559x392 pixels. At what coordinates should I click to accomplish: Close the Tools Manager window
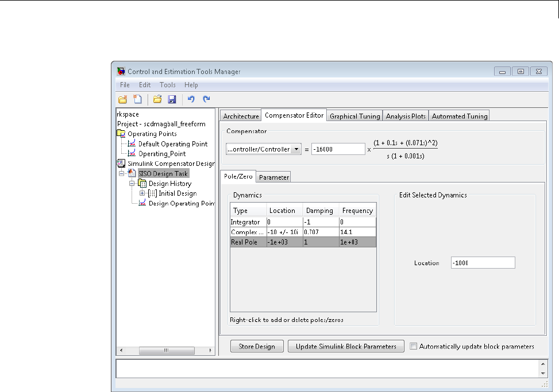[x=539, y=71]
